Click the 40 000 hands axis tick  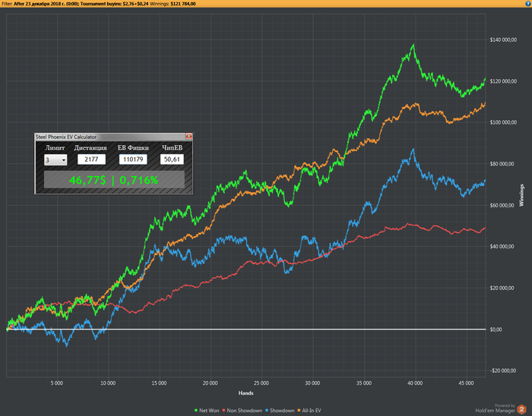click(x=415, y=383)
